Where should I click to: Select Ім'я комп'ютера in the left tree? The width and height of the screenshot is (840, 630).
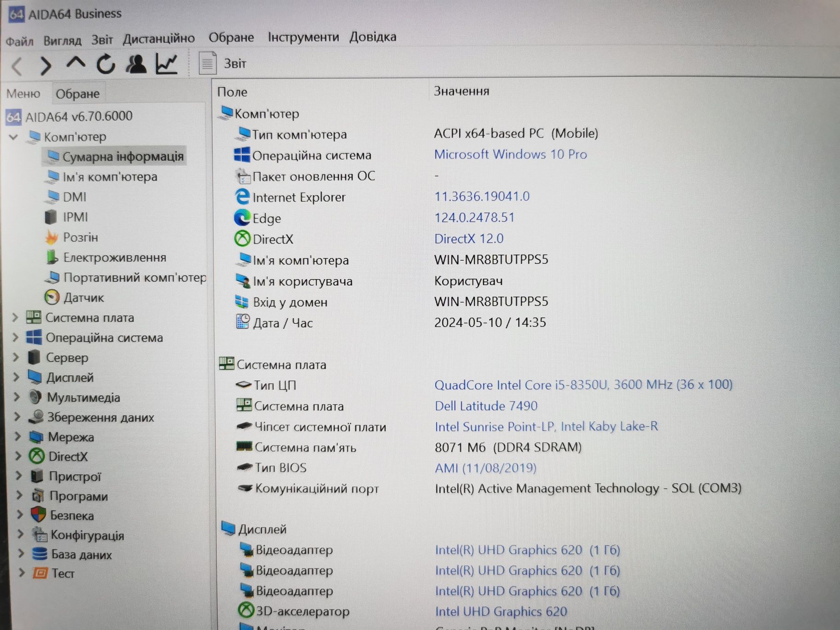coord(102,177)
